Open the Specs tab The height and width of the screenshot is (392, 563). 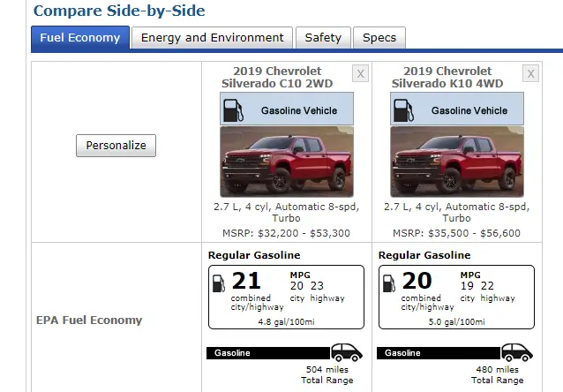[379, 38]
